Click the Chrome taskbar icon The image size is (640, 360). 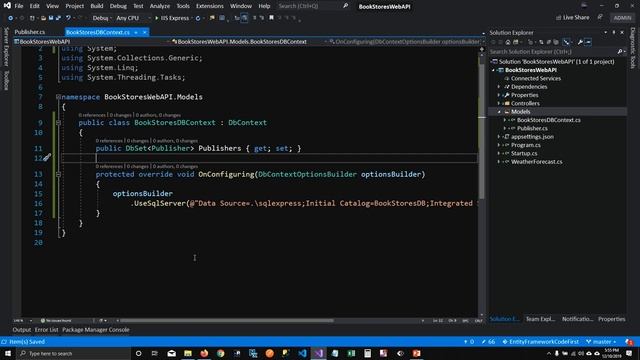pyautogui.click(x=220, y=353)
